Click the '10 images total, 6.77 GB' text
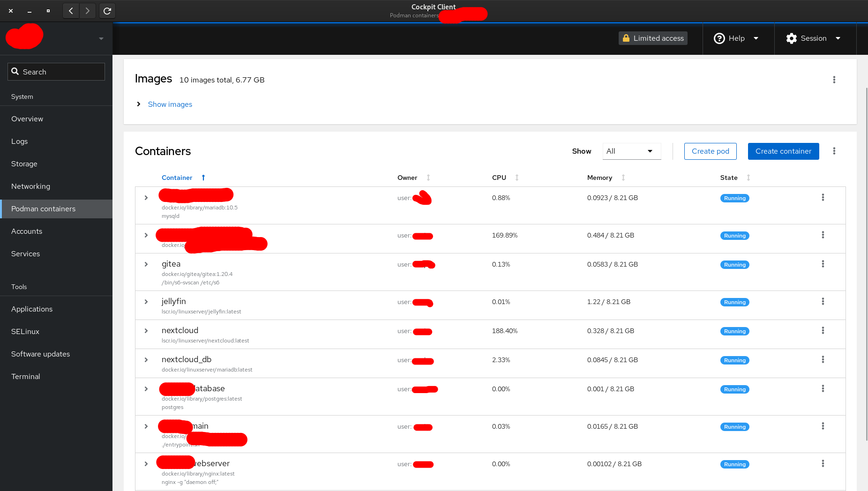The height and width of the screenshot is (491, 868). coord(222,80)
